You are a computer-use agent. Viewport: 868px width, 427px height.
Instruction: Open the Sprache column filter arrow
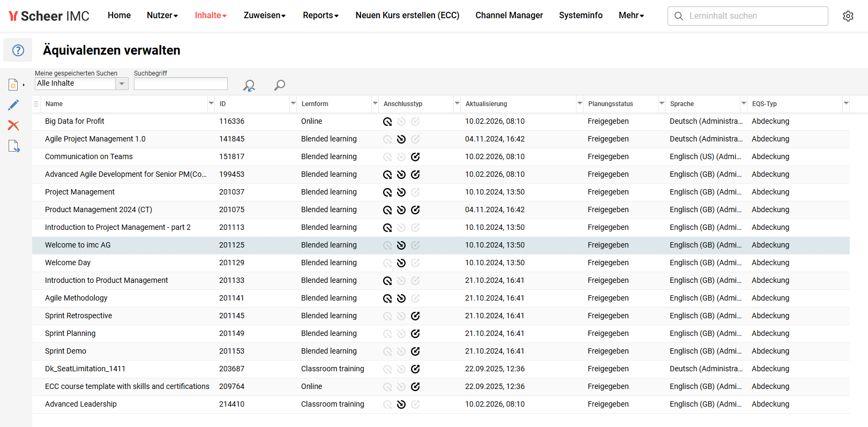tap(744, 103)
